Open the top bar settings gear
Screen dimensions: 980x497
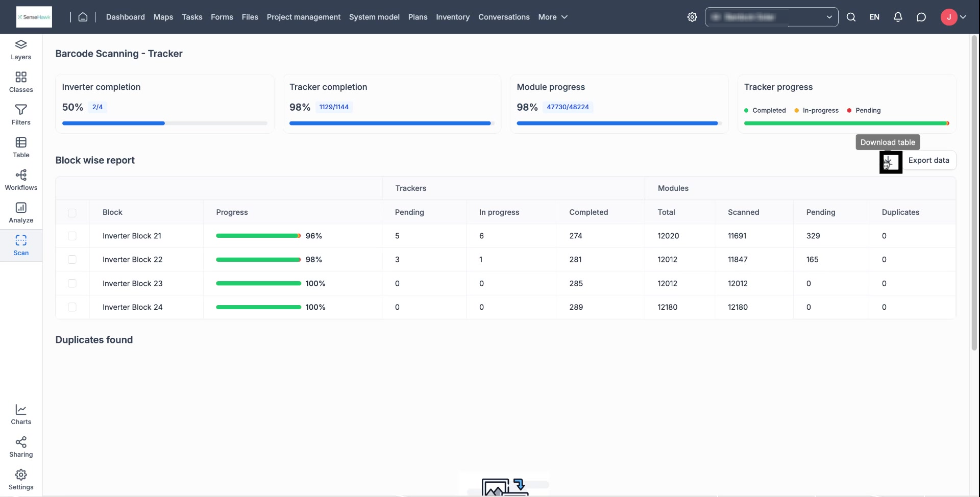[692, 17]
